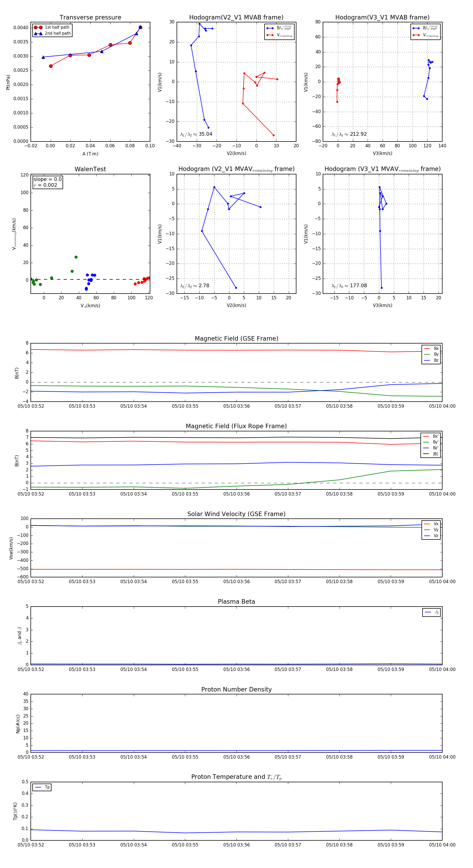Click 'Proton Number Density' panel title
Image resolution: width=473 pixels, height=868 pixels.
pos(236,689)
